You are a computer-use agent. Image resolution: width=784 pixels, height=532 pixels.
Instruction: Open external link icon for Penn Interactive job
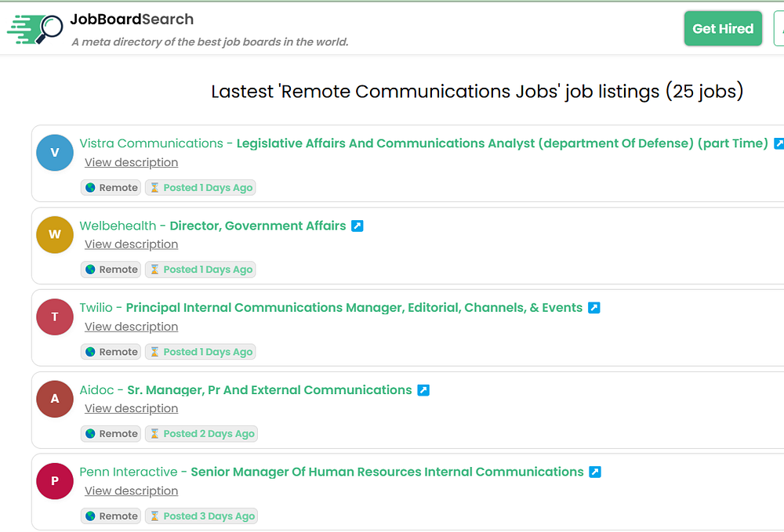click(x=595, y=472)
